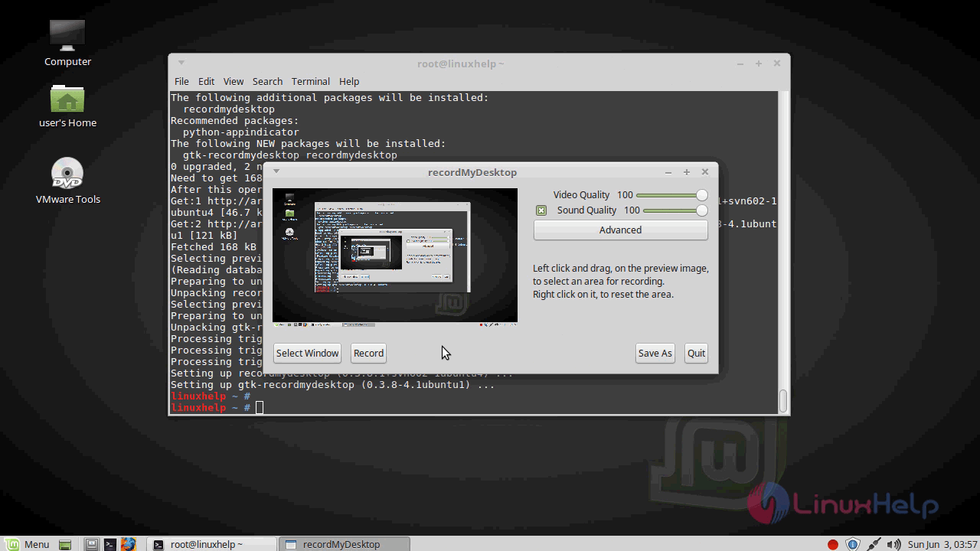Maximize the recordMyDesktop window
980x551 pixels.
point(687,172)
